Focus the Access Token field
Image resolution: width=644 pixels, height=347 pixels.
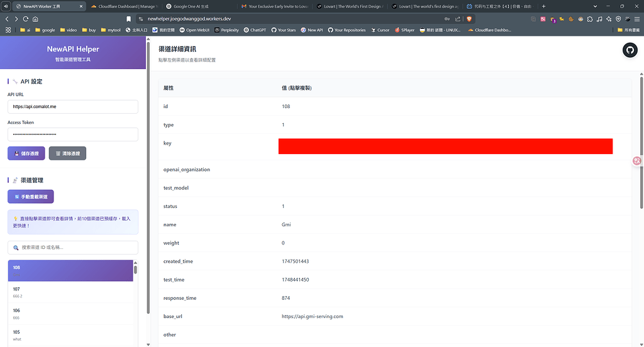(x=73, y=135)
